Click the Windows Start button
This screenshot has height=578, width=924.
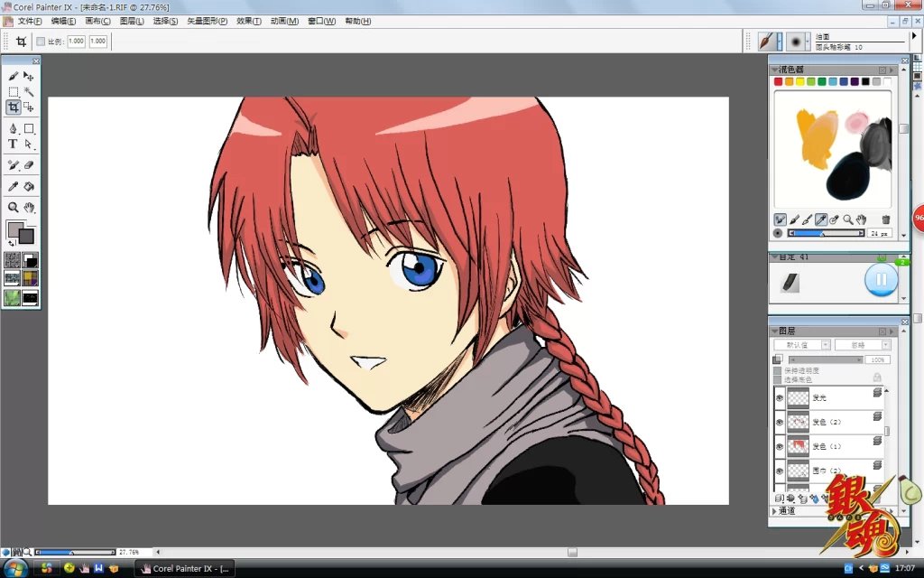(14, 569)
